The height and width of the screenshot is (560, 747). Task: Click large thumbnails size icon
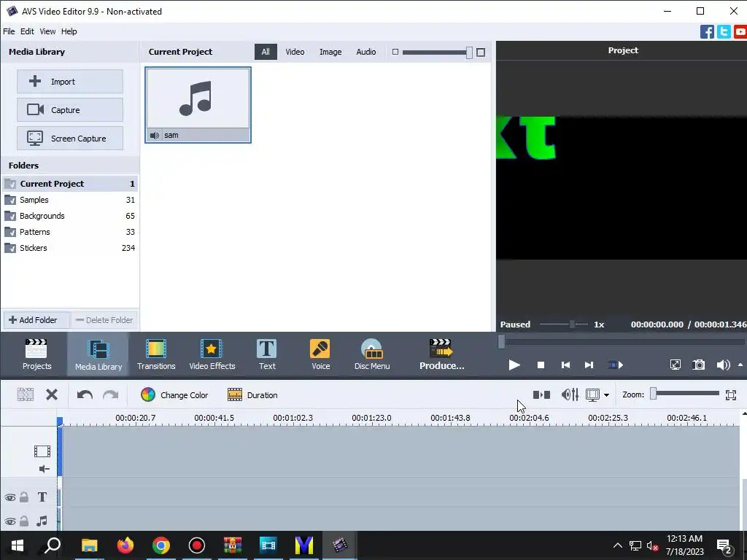481,52
